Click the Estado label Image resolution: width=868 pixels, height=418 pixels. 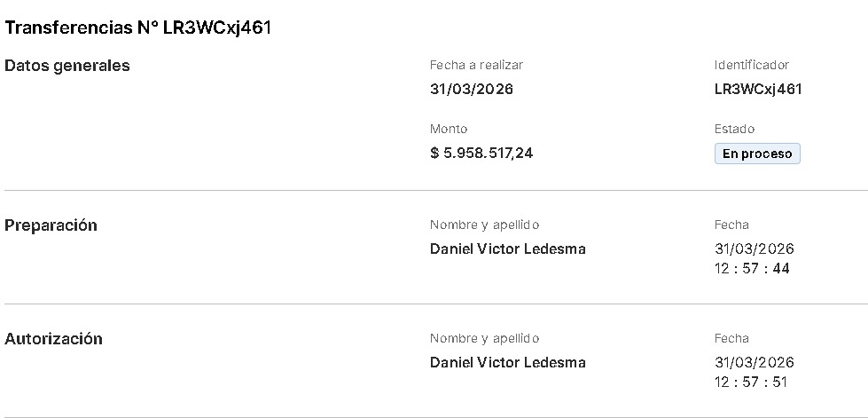(x=734, y=129)
